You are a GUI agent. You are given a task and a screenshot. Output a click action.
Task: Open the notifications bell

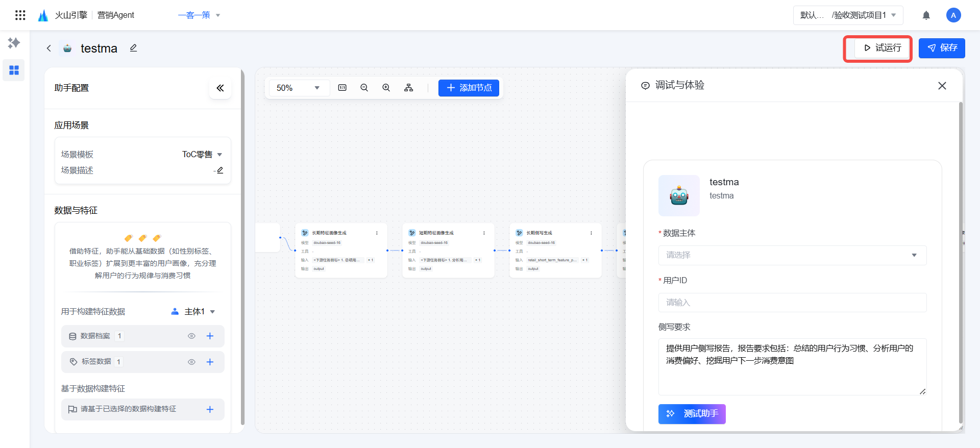[926, 15]
